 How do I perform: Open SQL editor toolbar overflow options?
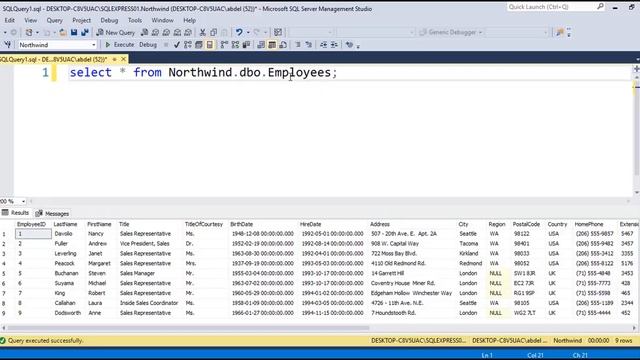point(358,46)
